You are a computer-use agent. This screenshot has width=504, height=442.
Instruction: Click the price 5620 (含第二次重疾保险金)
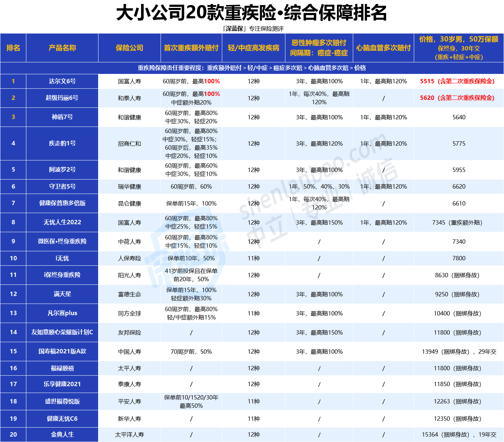pyautogui.click(x=457, y=98)
